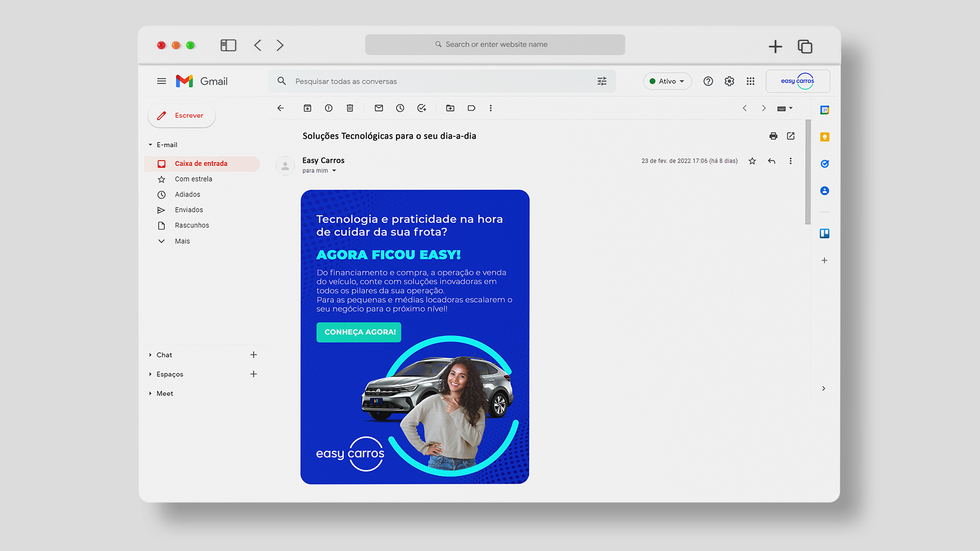980x551 pixels.
Task: Get more add-ons plus icon
Action: (x=824, y=261)
